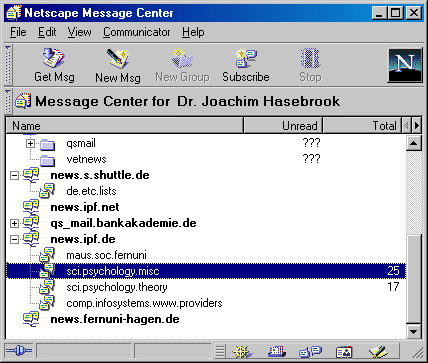428x363 pixels.
Task: Click the component bar grip handle
Action: click(220, 351)
